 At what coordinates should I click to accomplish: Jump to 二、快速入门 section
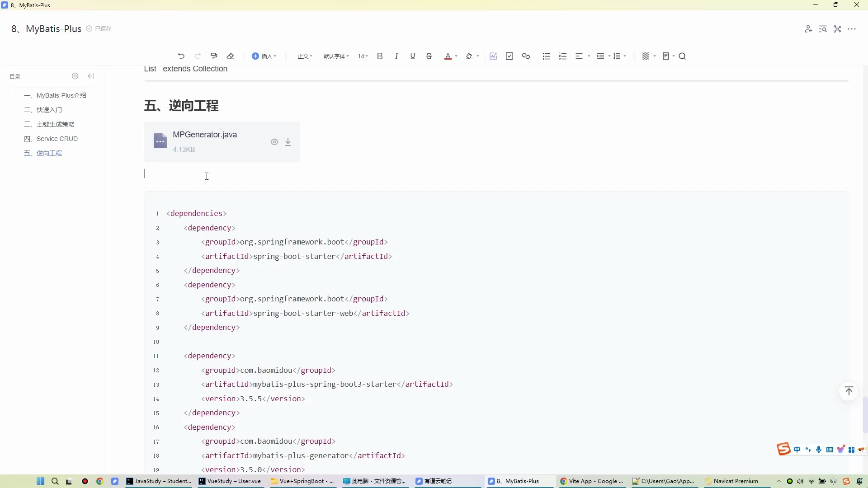43,110
